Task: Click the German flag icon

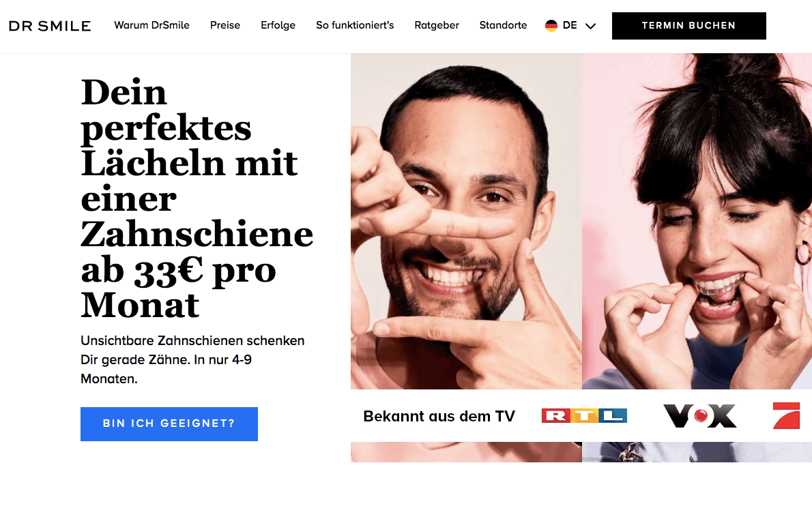Action: pos(551,25)
